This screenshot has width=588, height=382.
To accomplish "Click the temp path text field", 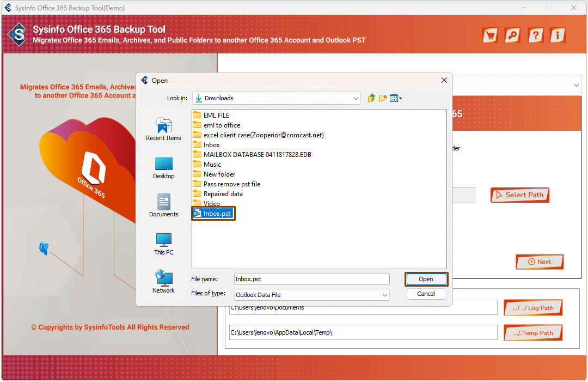I will click(x=363, y=332).
